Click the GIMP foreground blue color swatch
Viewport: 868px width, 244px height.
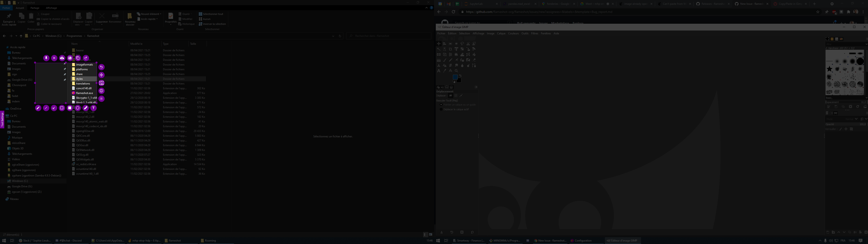(455, 77)
